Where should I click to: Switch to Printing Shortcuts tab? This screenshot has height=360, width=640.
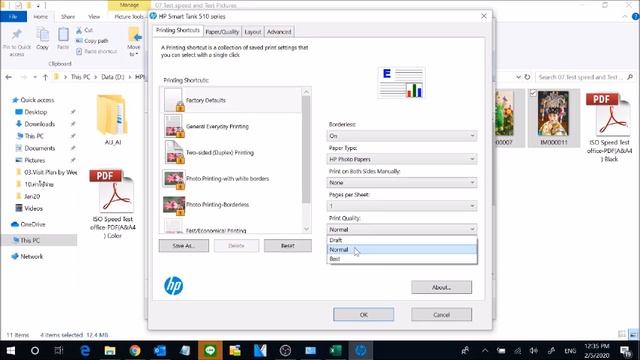pyautogui.click(x=178, y=31)
